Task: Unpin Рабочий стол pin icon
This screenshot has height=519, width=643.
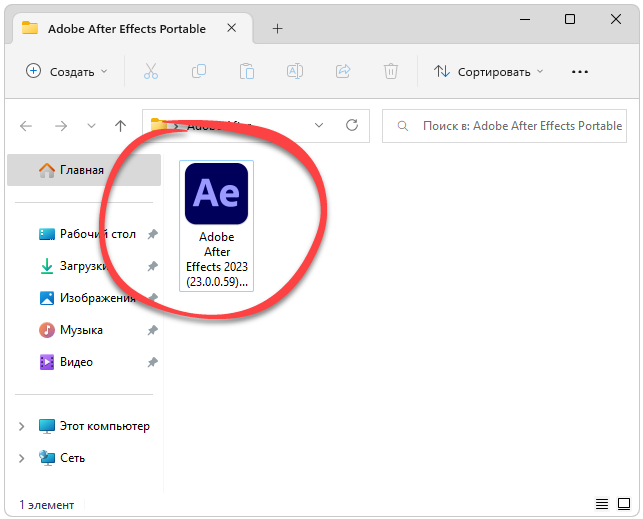Action: [153, 234]
